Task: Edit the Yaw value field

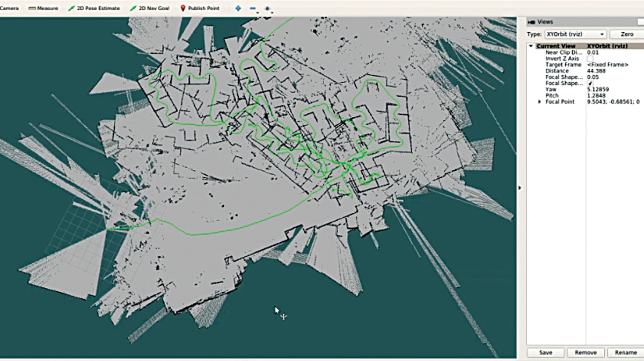Action: coord(598,89)
